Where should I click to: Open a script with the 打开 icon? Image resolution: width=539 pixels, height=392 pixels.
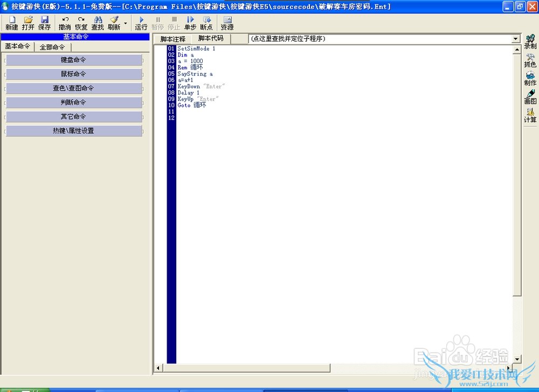[x=28, y=23]
